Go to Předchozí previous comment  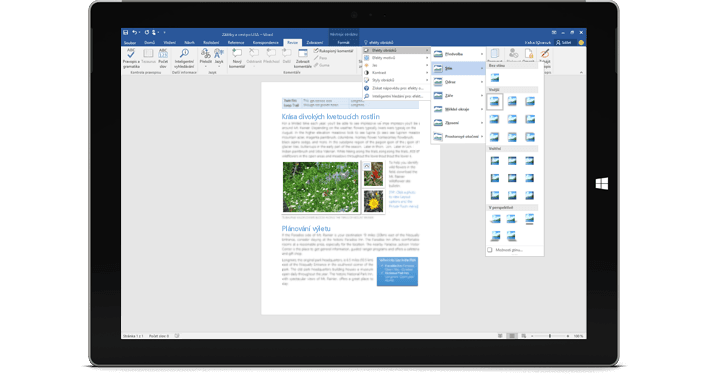pos(271,56)
